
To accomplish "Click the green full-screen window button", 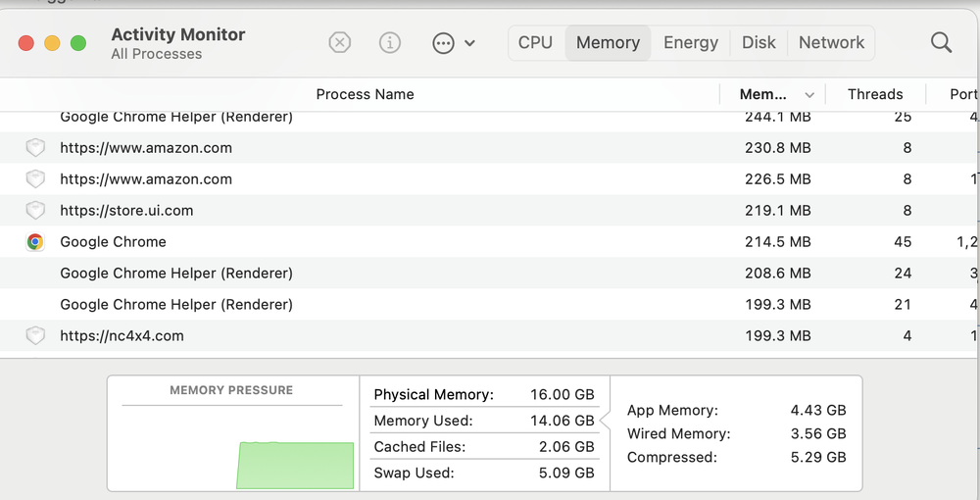I will click(x=78, y=43).
